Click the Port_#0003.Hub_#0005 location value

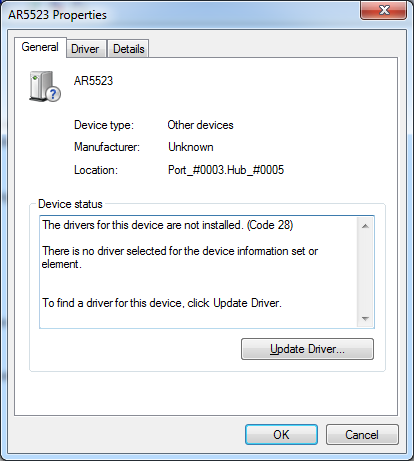(x=226, y=170)
